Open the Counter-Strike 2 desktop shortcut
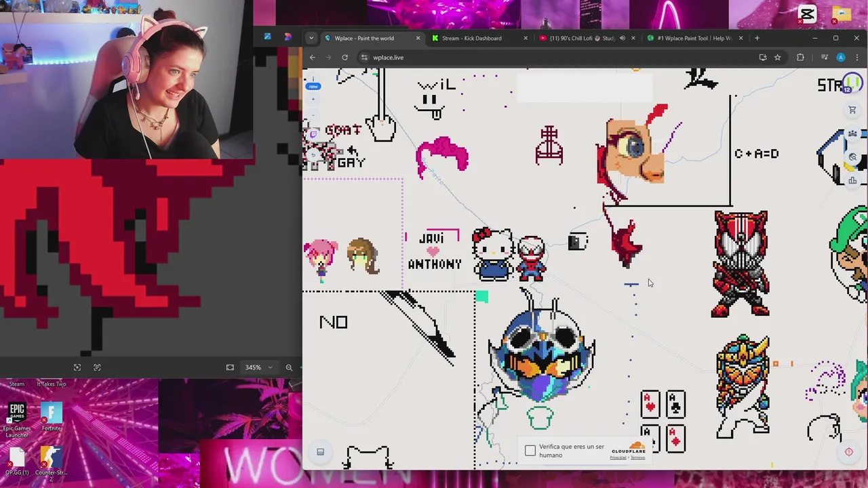 52,464
